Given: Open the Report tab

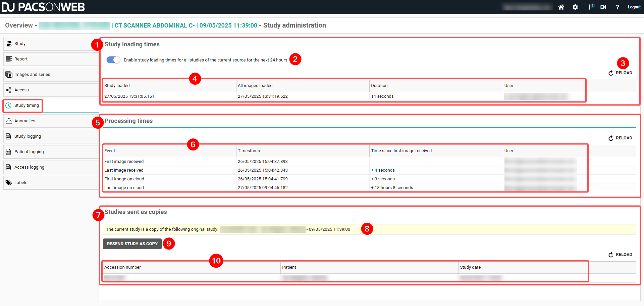Looking at the screenshot, I should pos(21,59).
